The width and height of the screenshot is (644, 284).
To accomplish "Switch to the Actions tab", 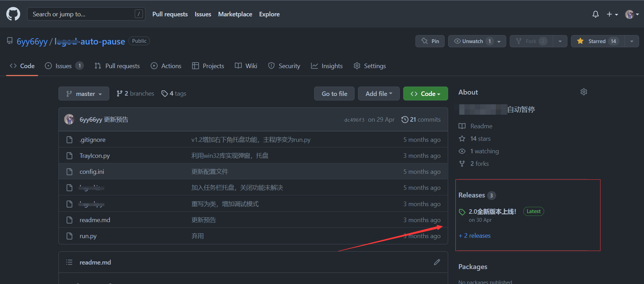I will (x=166, y=66).
